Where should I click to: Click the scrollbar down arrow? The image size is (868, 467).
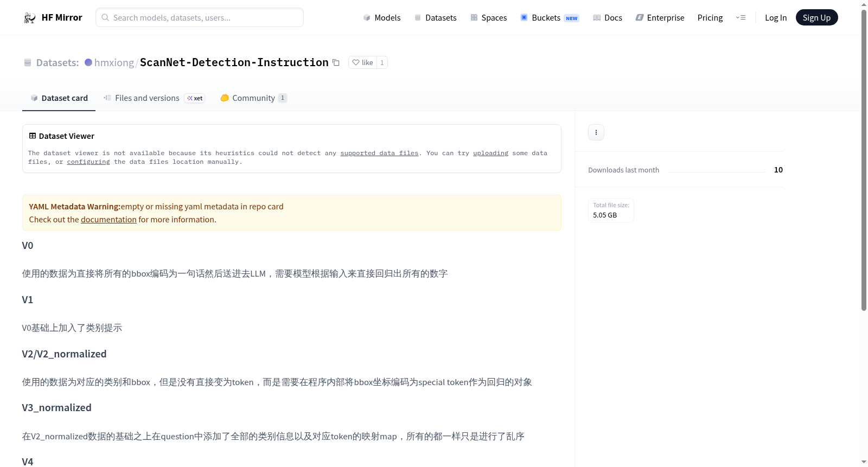tap(864, 462)
